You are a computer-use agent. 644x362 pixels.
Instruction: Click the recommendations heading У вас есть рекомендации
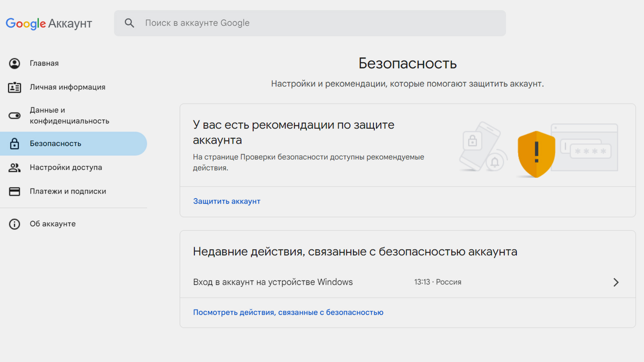pos(294,132)
